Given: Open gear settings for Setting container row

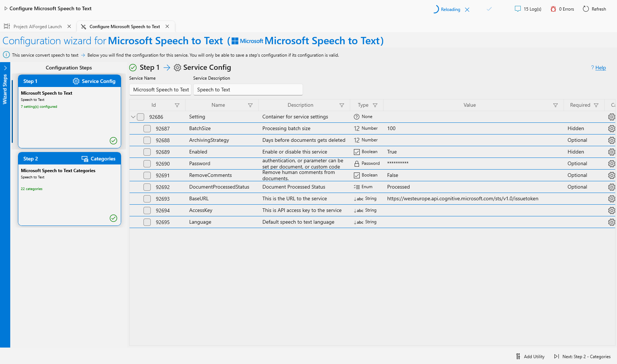Looking at the screenshot, I should 612,117.
